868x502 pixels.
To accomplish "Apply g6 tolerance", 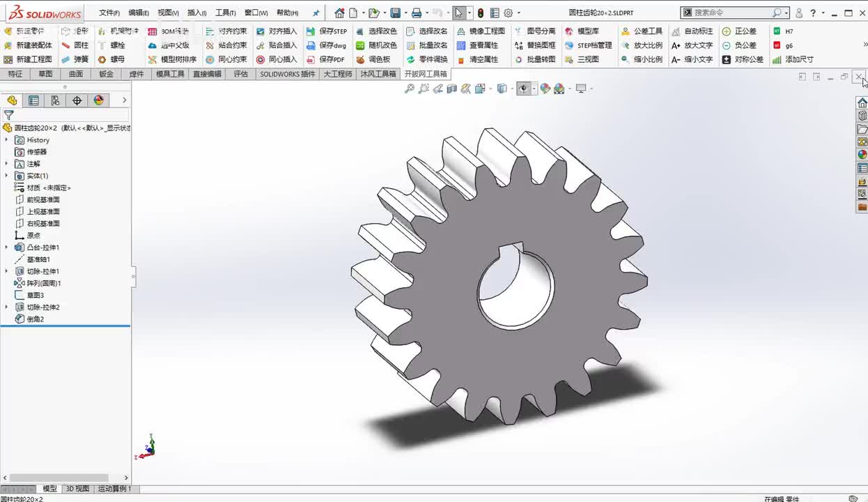I will point(783,45).
